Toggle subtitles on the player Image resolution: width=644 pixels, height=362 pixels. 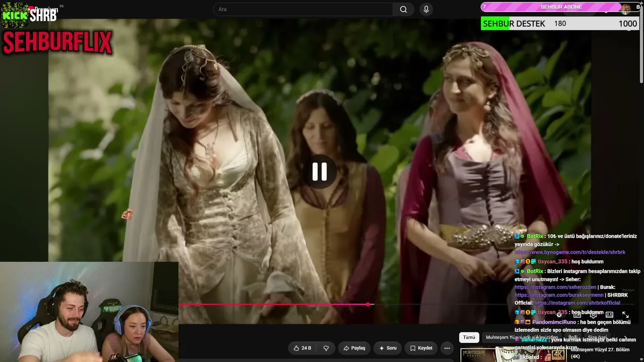click(577, 315)
